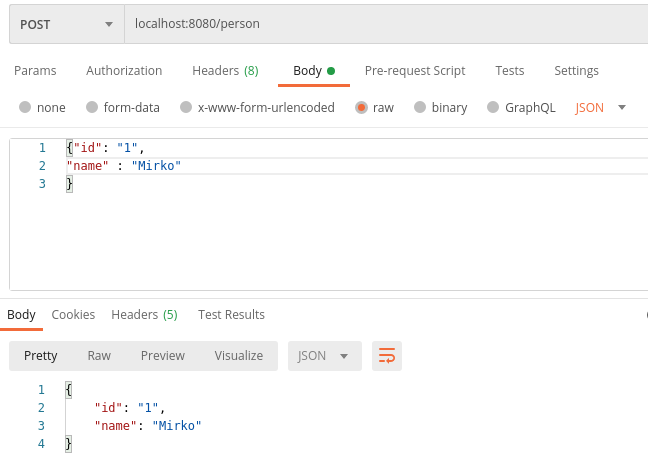Open the POST method dropdown

point(67,24)
